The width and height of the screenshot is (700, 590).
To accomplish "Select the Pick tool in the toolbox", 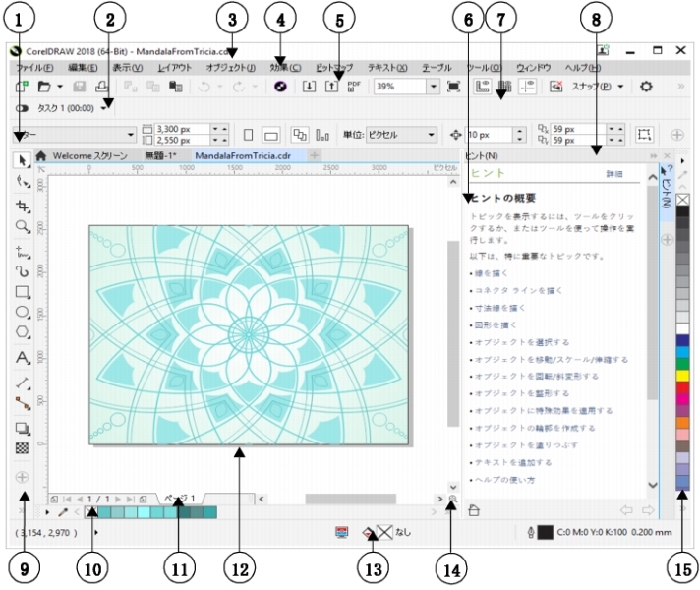I will click(x=22, y=157).
